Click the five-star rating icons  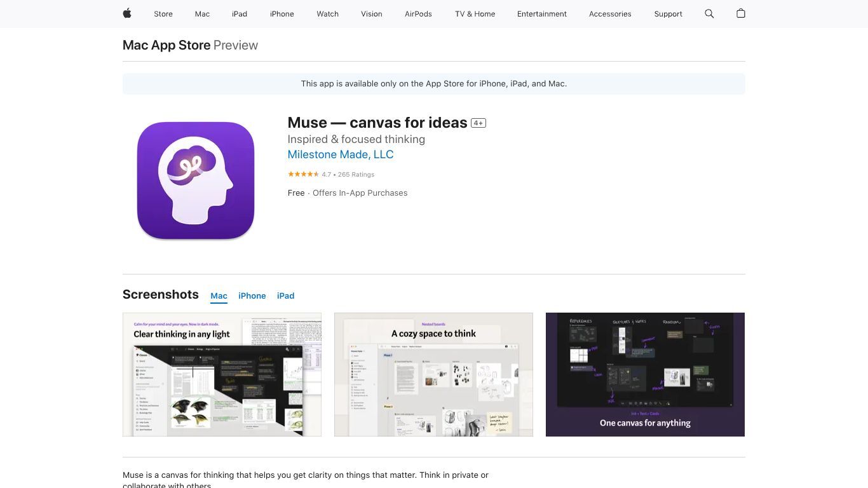click(x=303, y=174)
